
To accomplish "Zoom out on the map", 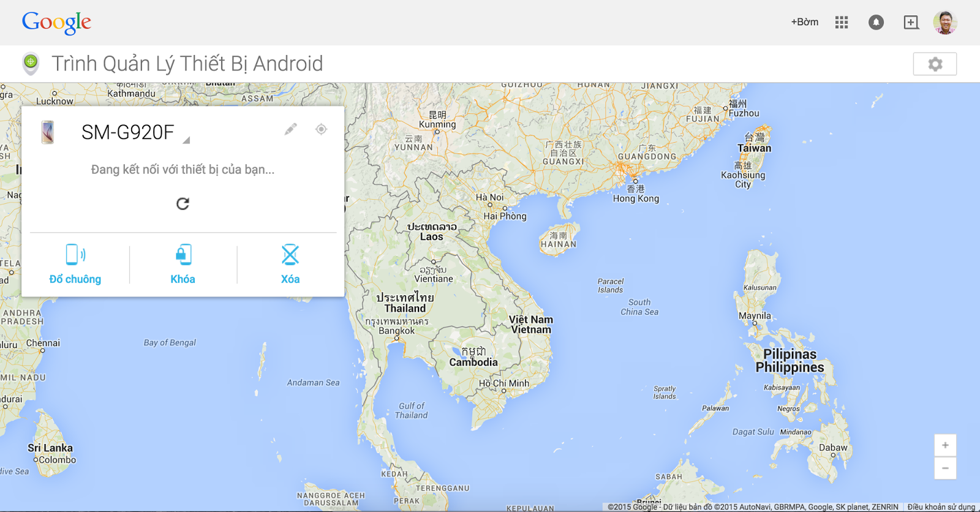I will [x=945, y=468].
